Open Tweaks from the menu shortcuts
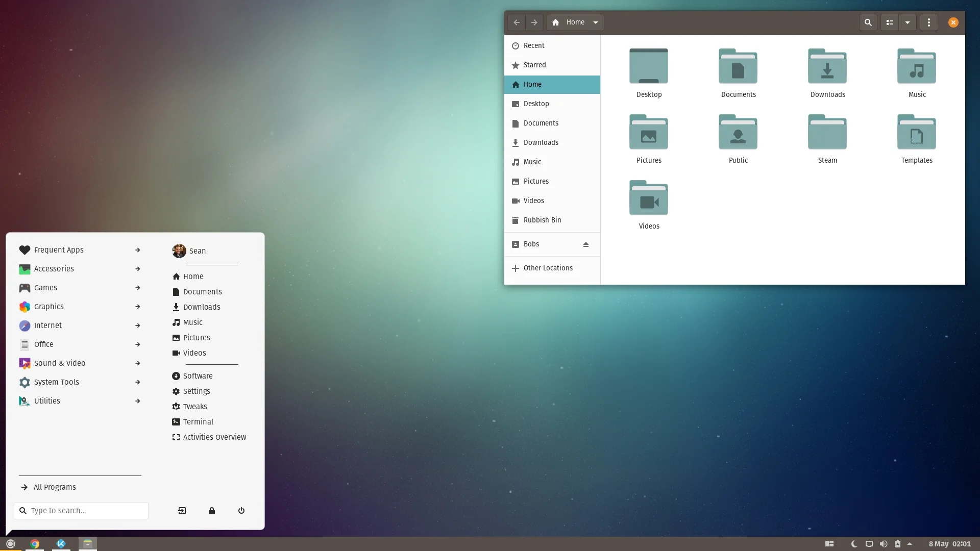Viewport: 980px width, 551px height. point(190,407)
